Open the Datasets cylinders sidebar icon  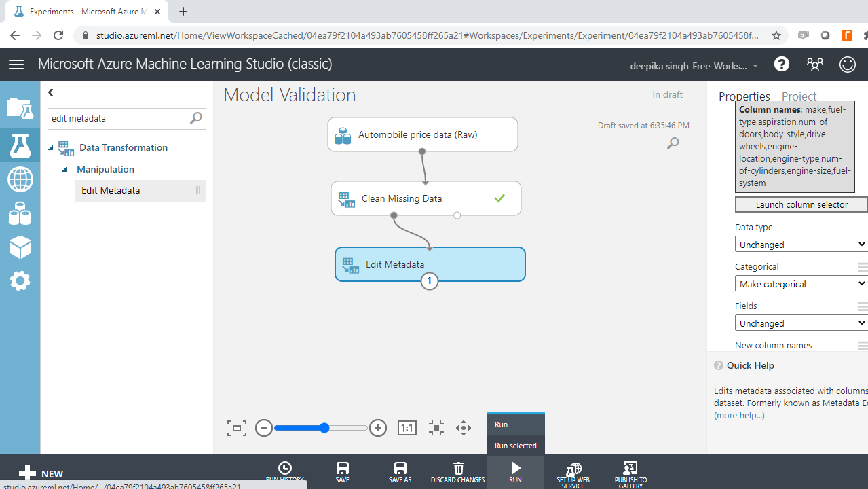20,213
